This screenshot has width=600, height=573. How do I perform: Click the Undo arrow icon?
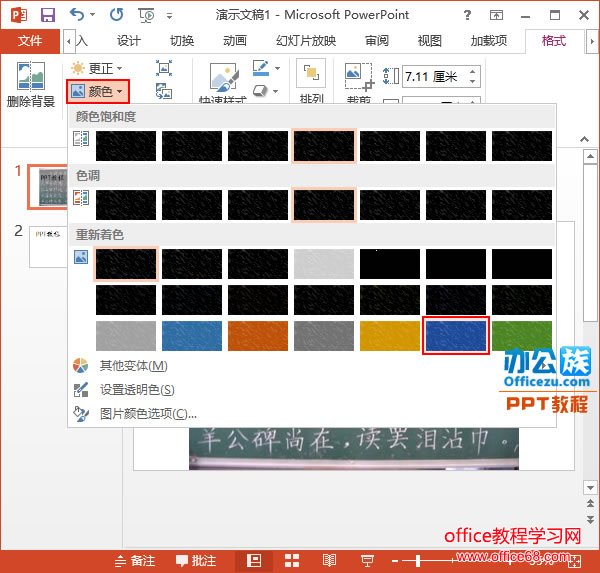pos(77,15)
